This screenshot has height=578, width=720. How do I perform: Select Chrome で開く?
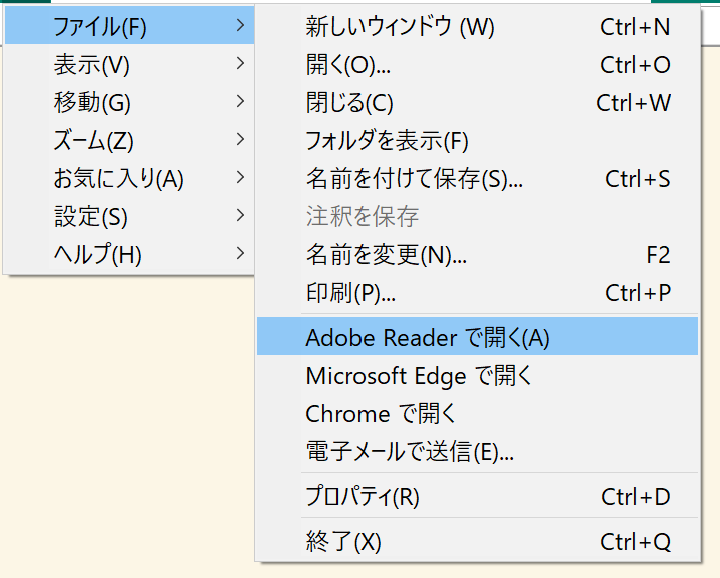[x=478, y=413]
